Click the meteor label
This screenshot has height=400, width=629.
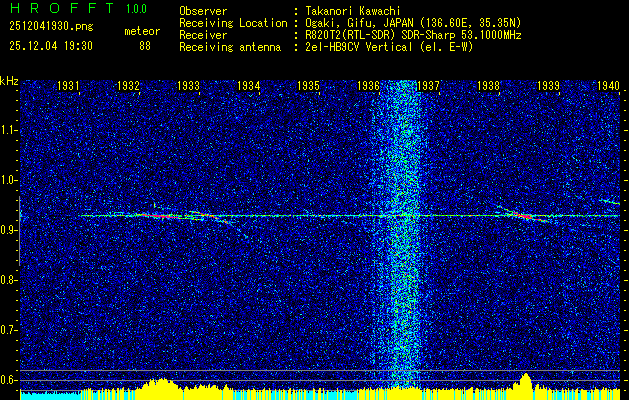(x=142, y=31)
